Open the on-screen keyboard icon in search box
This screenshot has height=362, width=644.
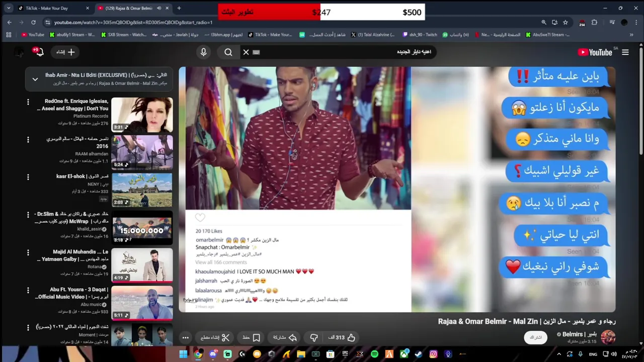[x=256, y=52]
